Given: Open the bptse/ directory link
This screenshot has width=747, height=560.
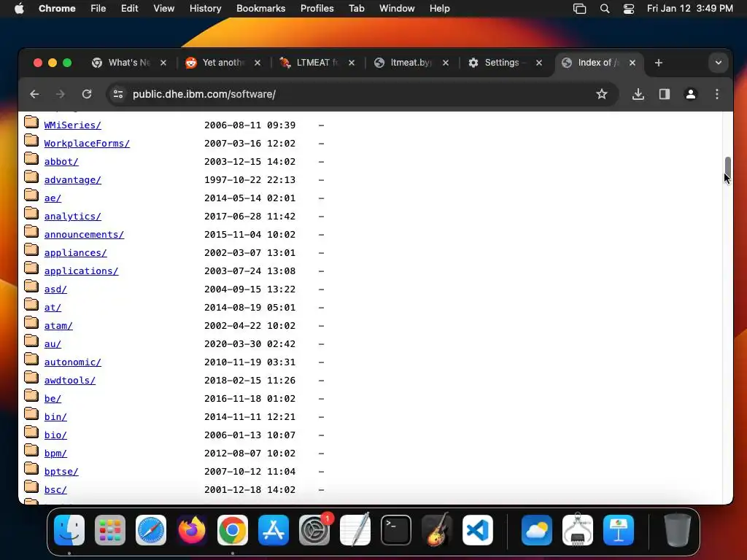Looking at the screenshot, I should 61,472.
